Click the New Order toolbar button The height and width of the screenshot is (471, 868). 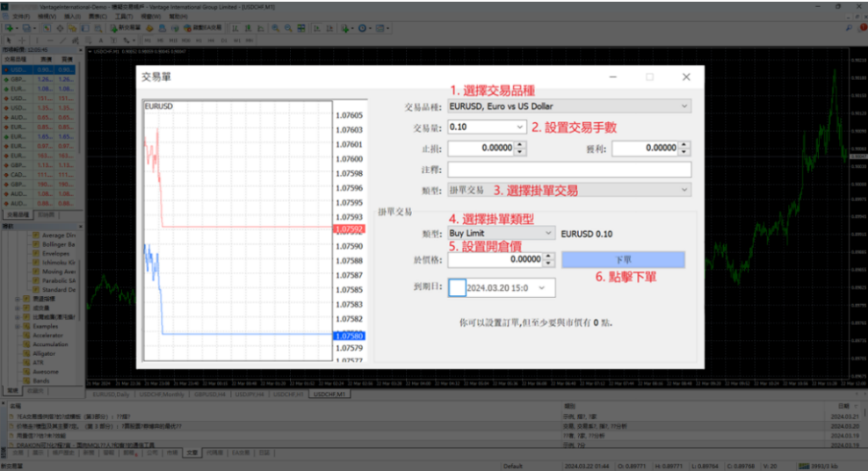click(123, 28)
